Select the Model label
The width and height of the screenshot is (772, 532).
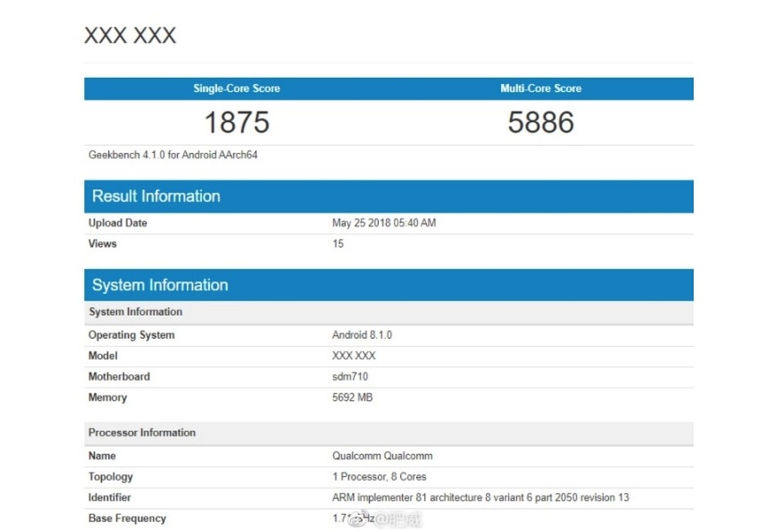coord(103,356)
